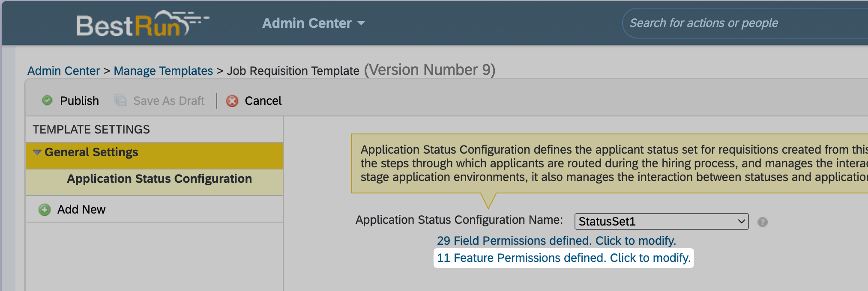This screenshot has width=868, height=291.
Task: Select the General Settings section label
Action: click(91, 152)
